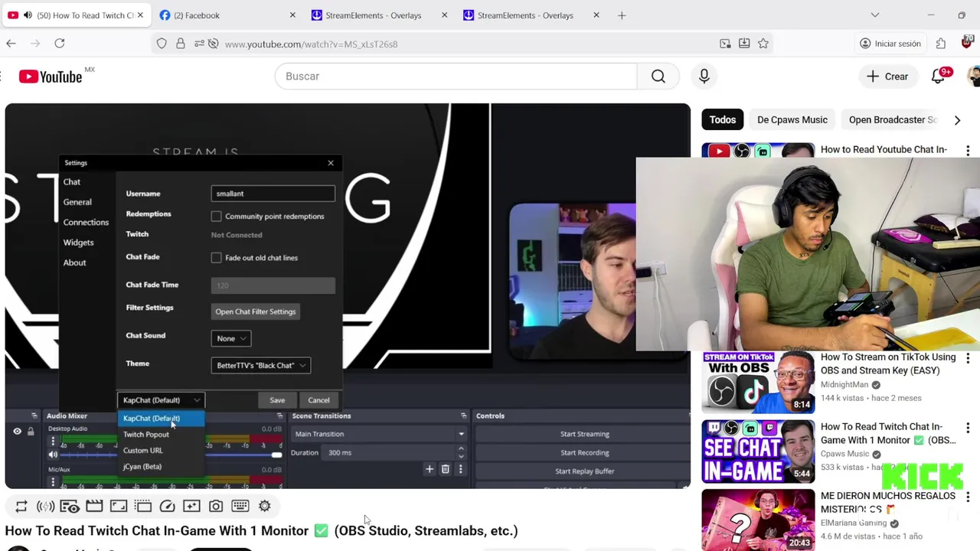Screen dimensions: 980x551
Task: Open the General settings section
Action: tap(77, 202)
